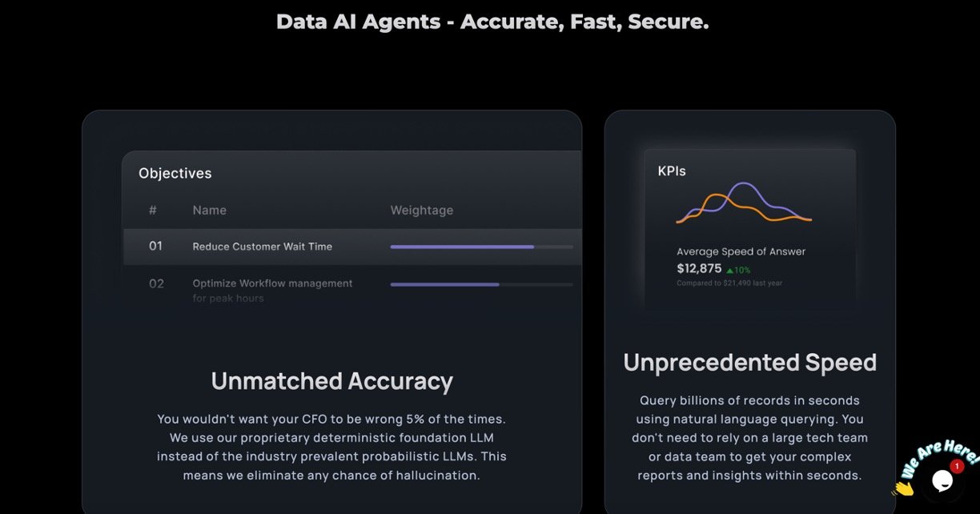The image size is (980, 514).
Task: Select row 01 Reduce Customer Wait Time
Action: 262,247
